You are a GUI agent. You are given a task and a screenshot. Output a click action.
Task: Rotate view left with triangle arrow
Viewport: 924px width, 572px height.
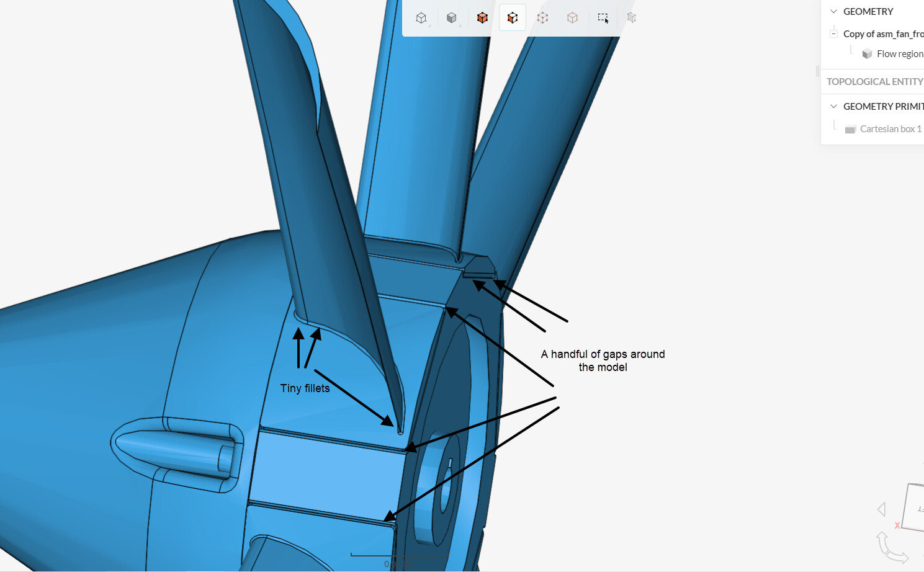pos(882,509)
